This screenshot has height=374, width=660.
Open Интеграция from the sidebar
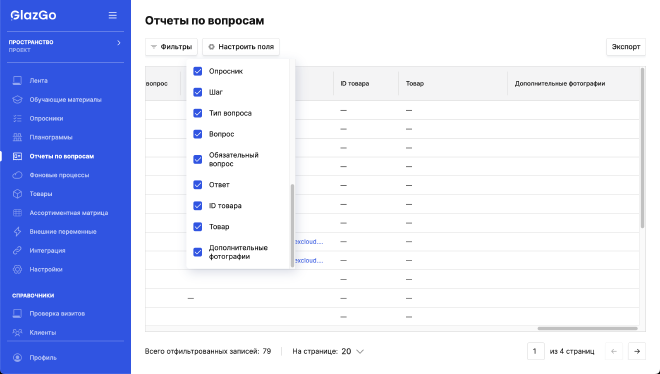coord(47,250)
